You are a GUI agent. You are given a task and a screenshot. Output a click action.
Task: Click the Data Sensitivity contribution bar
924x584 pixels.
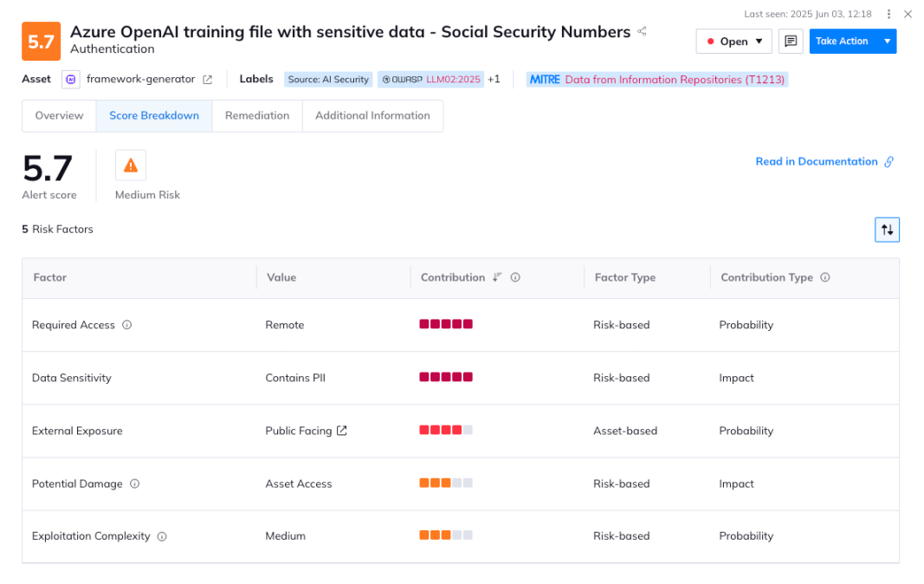coord(446,377)
